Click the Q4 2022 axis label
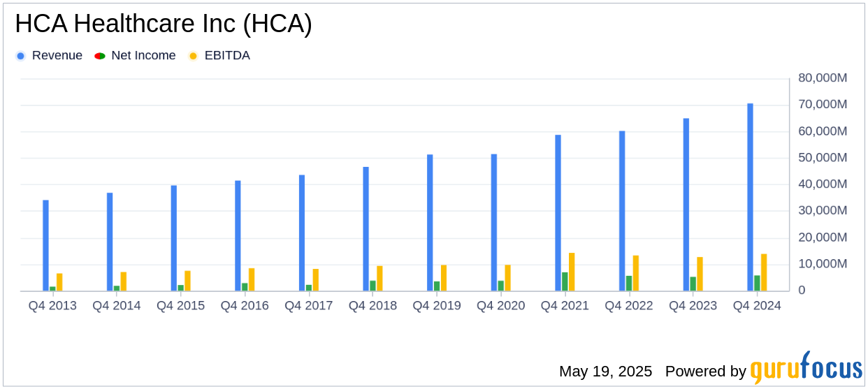The height and width of the screenshot is (389, 868). pyautogui.click(x=629, y=306)
